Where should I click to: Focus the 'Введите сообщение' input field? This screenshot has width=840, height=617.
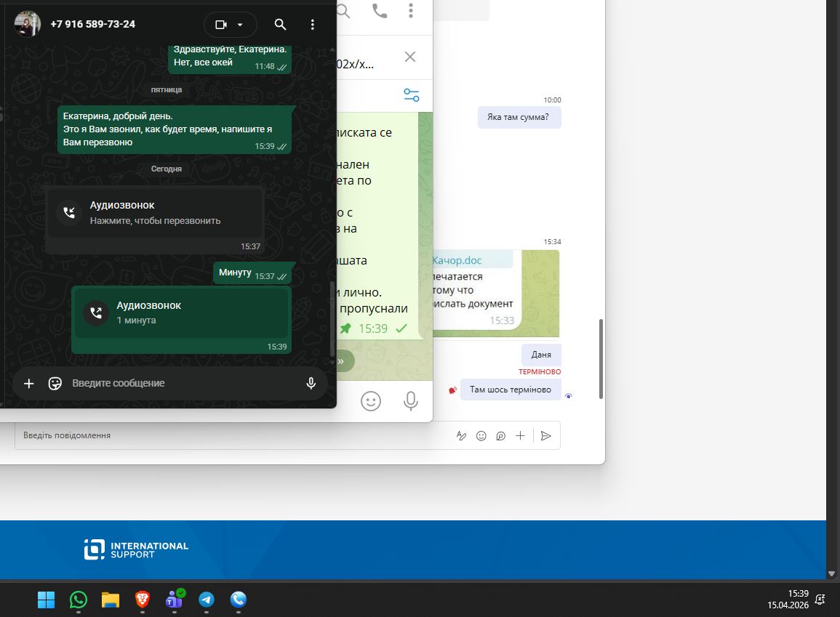(182, 383)
